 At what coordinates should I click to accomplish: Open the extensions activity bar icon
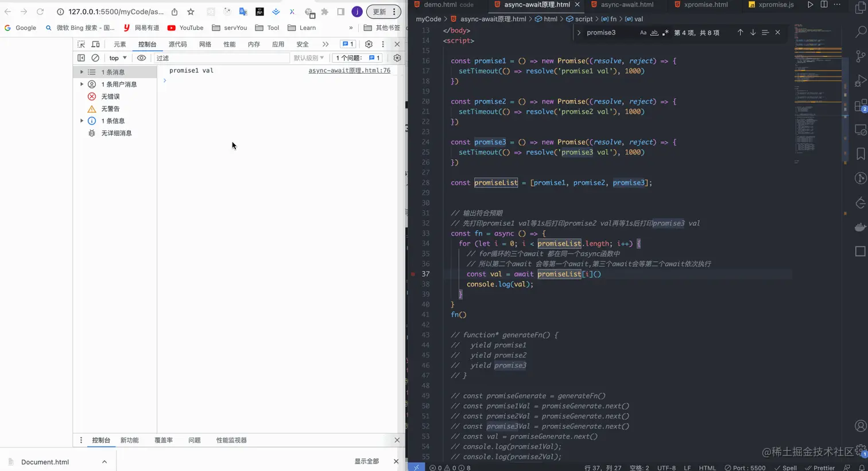[x=860, y=106]
